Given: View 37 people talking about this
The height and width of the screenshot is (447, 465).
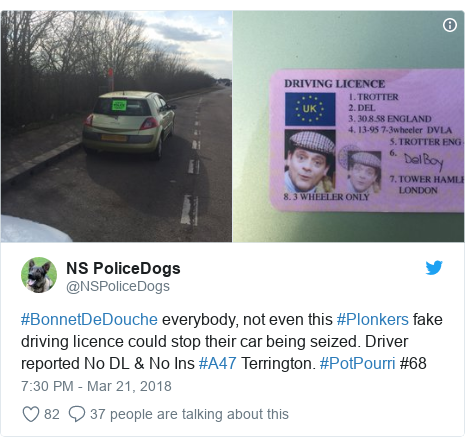Looking at the screenshot, I should pos(189,414).
